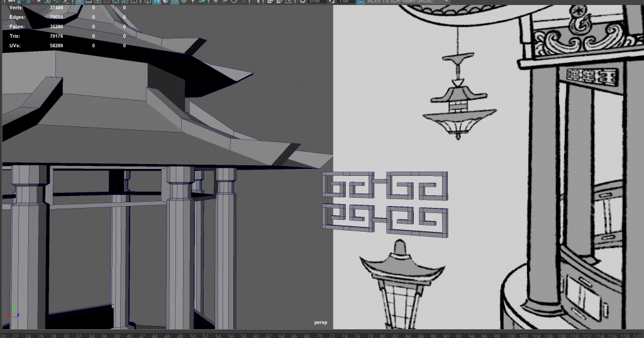Click the persp camera label
Screen dimensions: 644x338
pos(321,322)
